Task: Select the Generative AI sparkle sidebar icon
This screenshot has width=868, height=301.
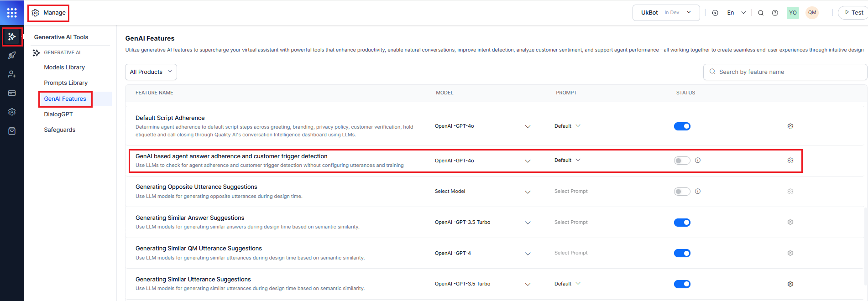Action: click(12, 36)
